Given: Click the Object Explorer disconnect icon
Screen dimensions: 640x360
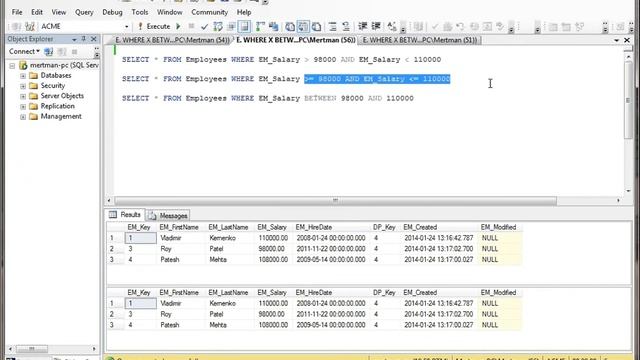Looking at the screenshot, I should (x=62, y=52).
